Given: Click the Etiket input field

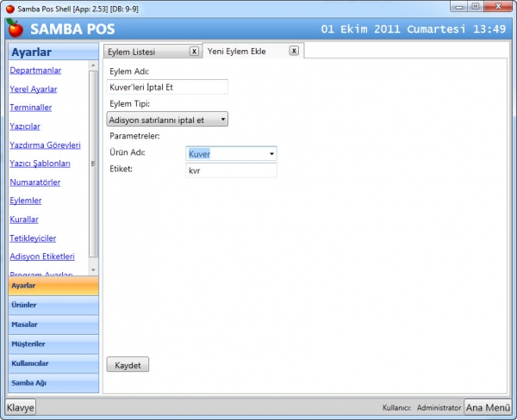Looking at the screenshot, I should pos(231,170).
